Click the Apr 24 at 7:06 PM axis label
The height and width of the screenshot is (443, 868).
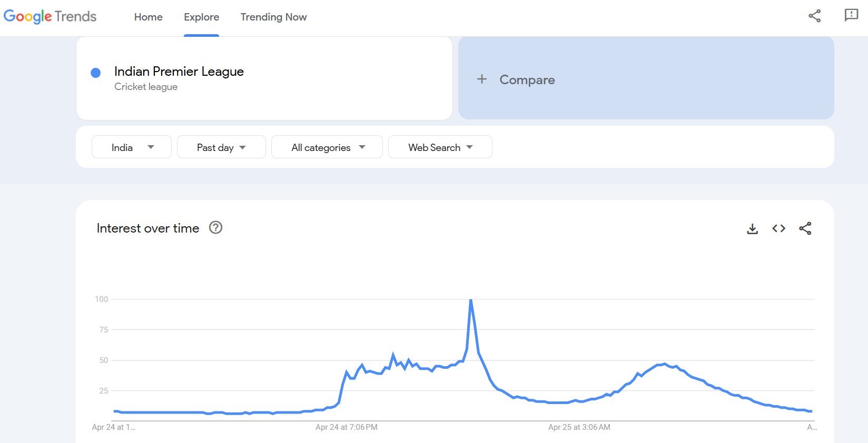[x=347, y=427]
